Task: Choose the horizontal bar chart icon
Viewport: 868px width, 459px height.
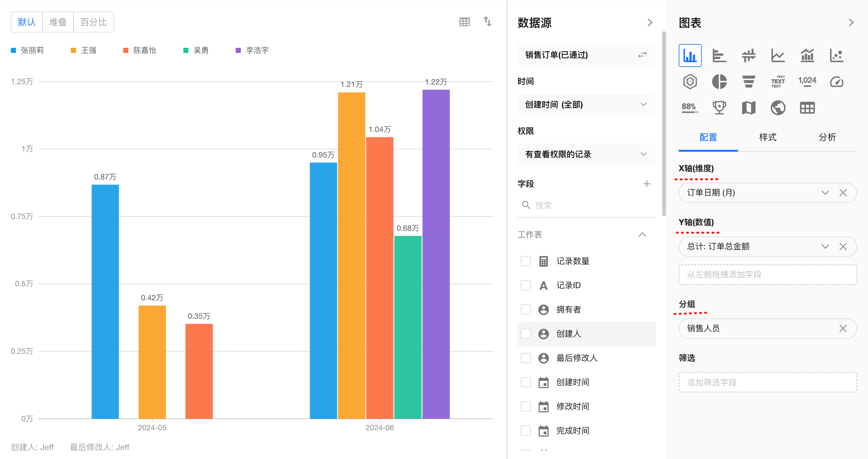Action: click(x=719, y=55)
